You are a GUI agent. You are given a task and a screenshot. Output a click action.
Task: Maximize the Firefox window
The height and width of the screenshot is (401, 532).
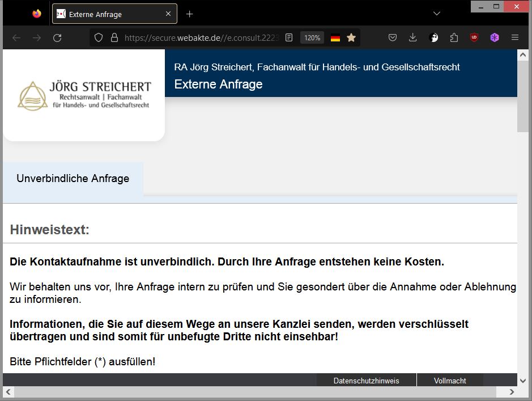[x=496, y=6]
